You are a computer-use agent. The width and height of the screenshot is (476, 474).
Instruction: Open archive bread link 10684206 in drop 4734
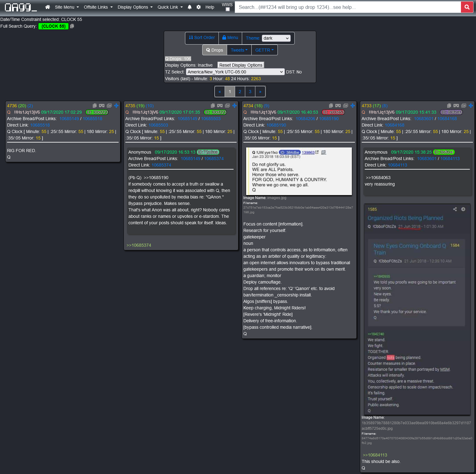(x=305, y=119)
